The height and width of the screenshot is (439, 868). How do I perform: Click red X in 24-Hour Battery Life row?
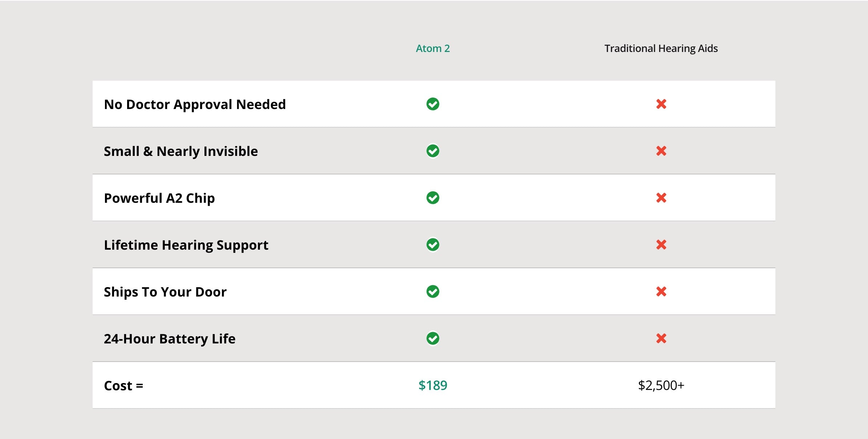[x=661, y=338]
